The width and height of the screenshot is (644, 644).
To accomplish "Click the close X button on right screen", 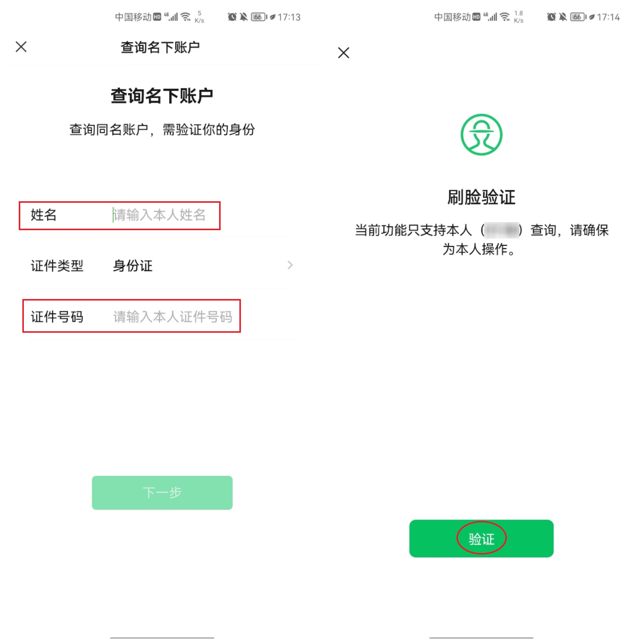I will pyautogui.click(x=344, y=52).
